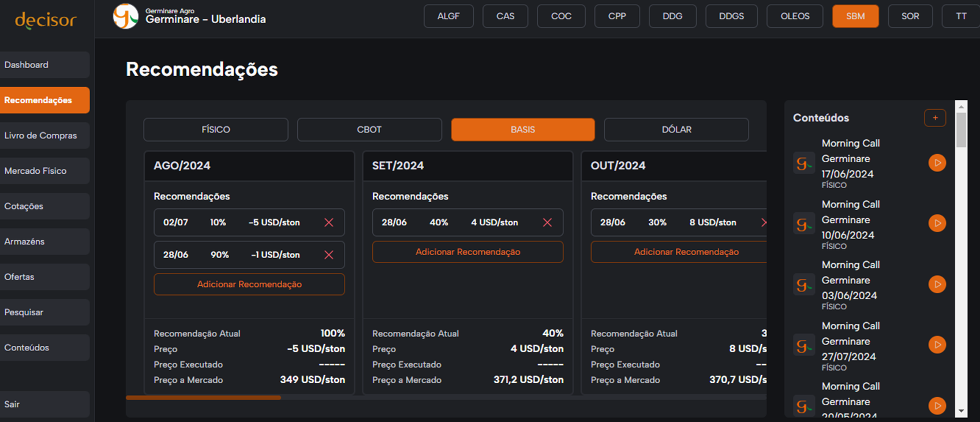Delete the 28/06 30% OUT/2024 recommendation

pyautogui.click(x=764, y=222)
